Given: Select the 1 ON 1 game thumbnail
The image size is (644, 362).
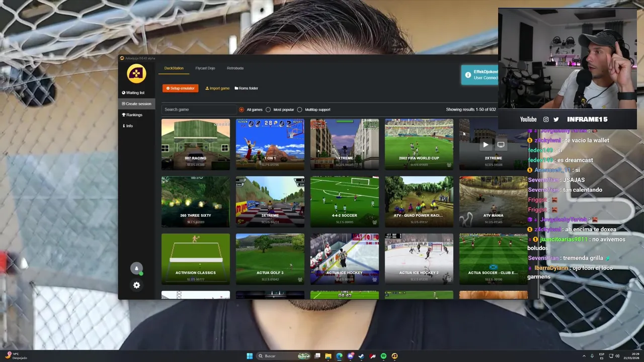Looking at the screenshot, I should [x=270, y=144].
